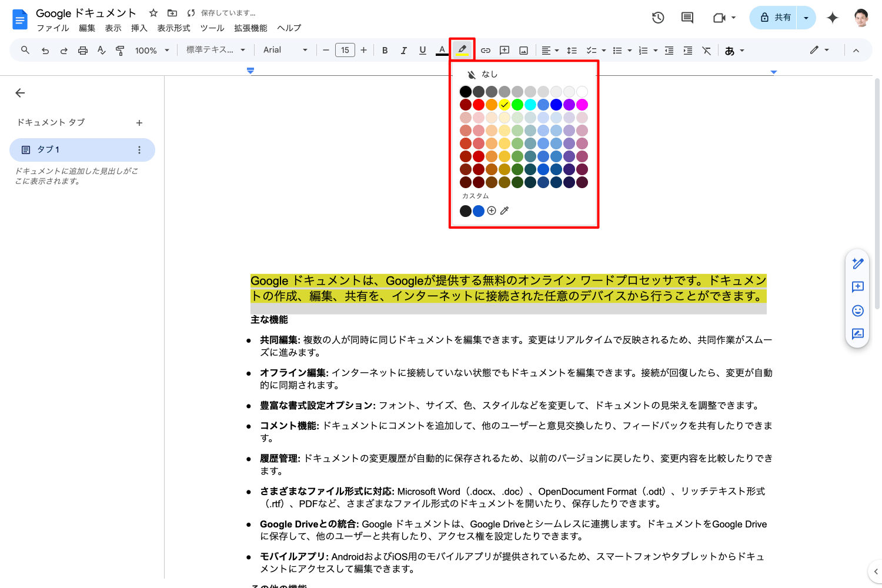Add a custom color with plus icon
882x588 pixels.
(x=492, y=211)
